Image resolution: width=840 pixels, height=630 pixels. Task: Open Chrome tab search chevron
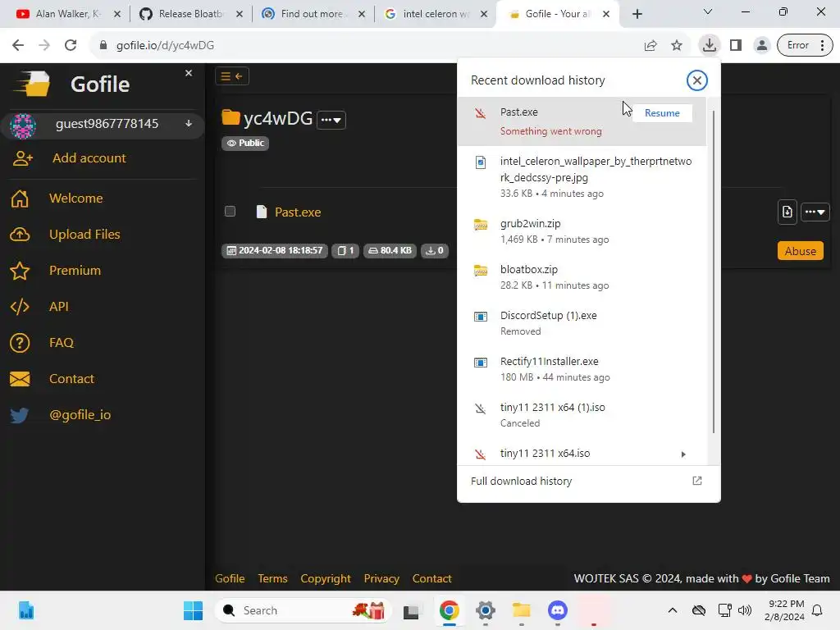(x=708, y=11)
